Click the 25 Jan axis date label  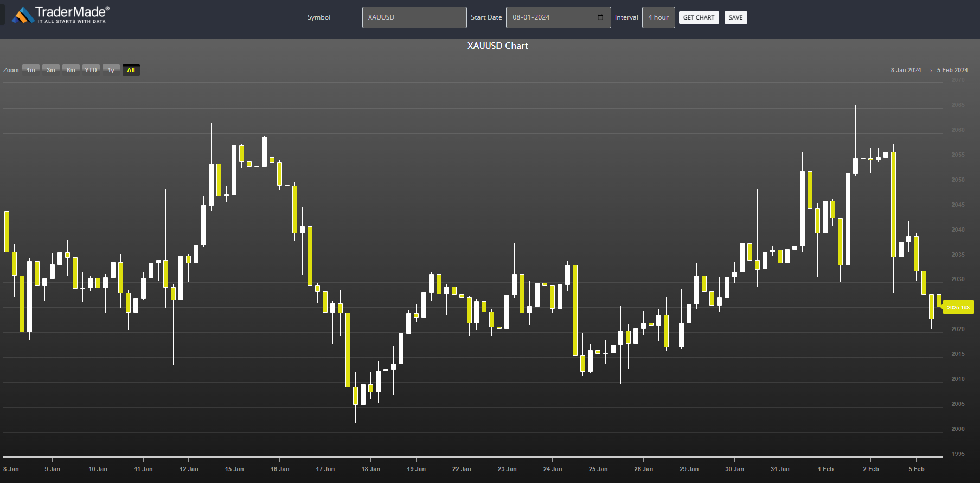tap(598, 469)
